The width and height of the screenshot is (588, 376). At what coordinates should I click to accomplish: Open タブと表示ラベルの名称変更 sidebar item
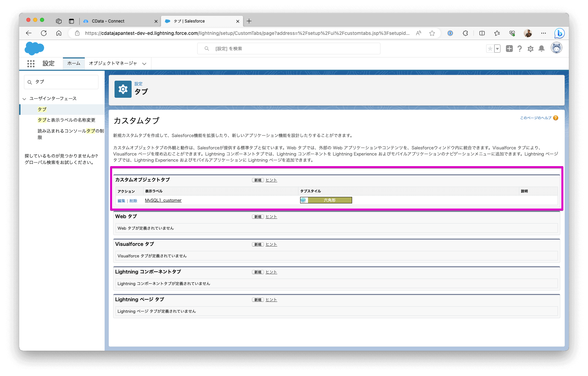tap(66, 120)
